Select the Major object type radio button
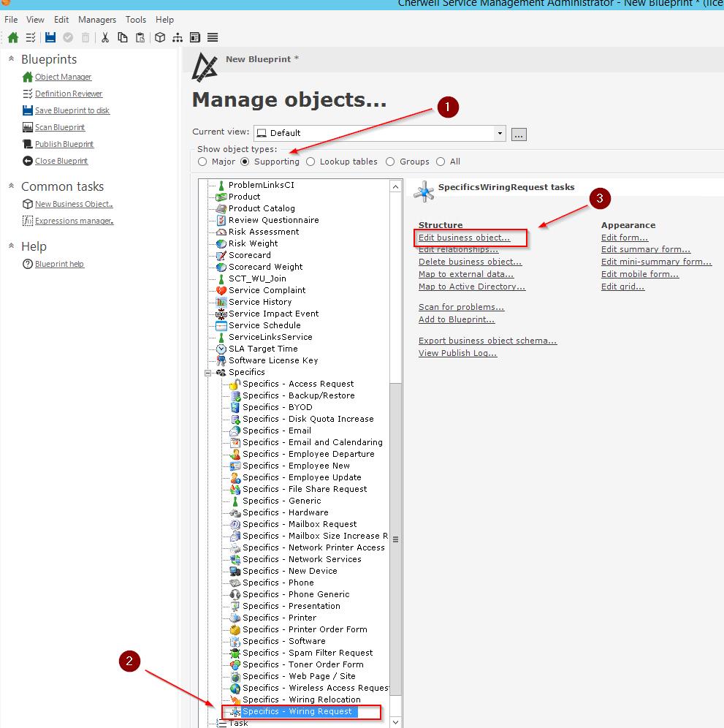 click(202, 162)
